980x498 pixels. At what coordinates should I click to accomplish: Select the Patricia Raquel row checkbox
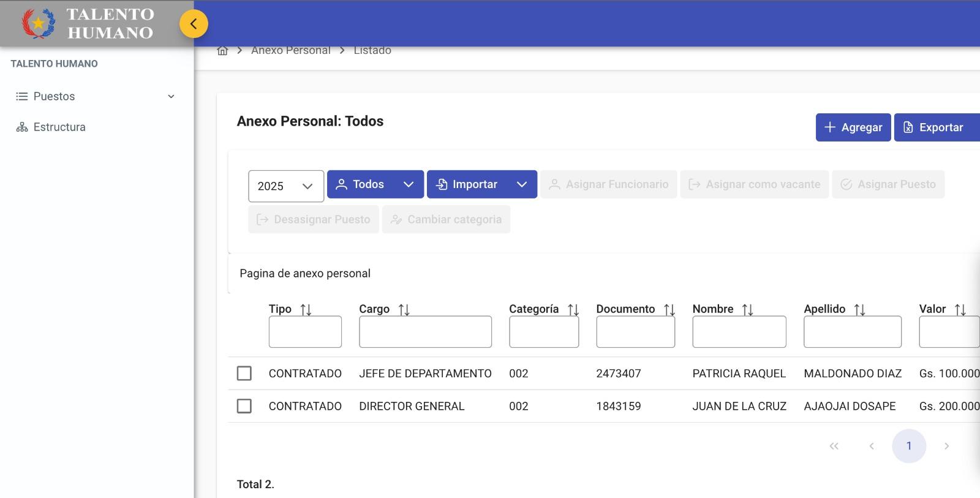[x=244, y=373]
